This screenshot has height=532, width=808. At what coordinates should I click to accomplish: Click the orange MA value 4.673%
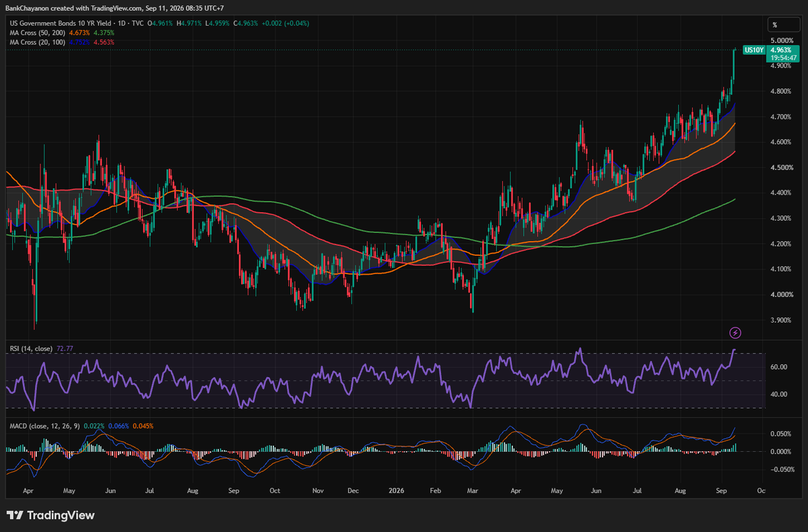coord(79,32)
